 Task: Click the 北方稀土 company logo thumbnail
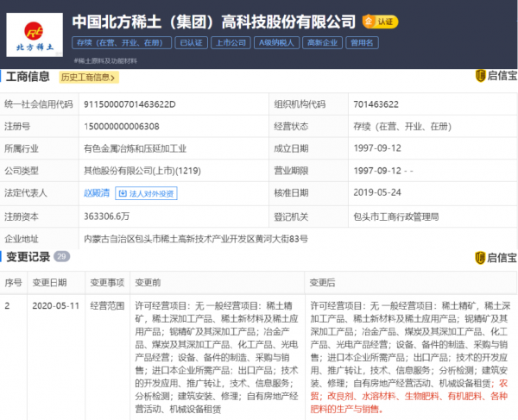pos(35,34)
